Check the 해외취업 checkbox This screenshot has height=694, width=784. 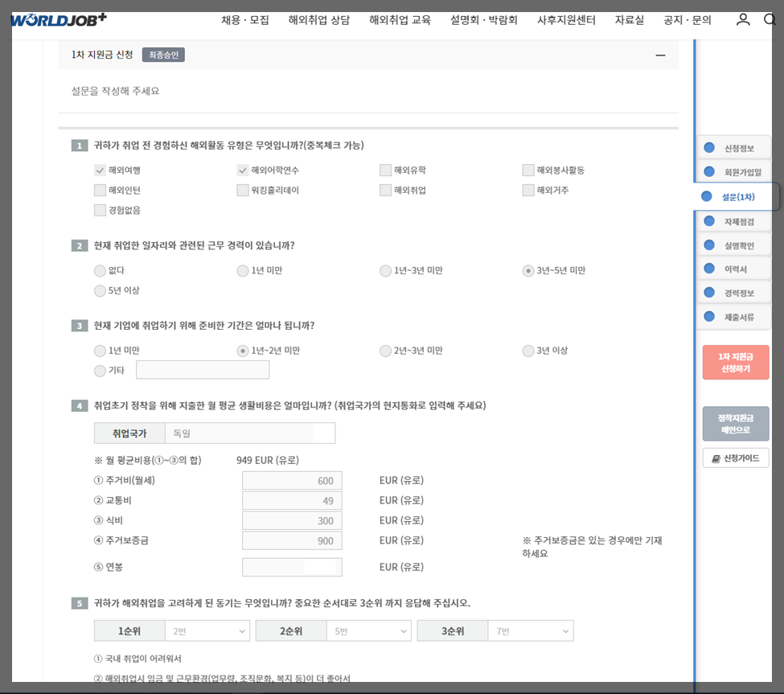(385, 190)
